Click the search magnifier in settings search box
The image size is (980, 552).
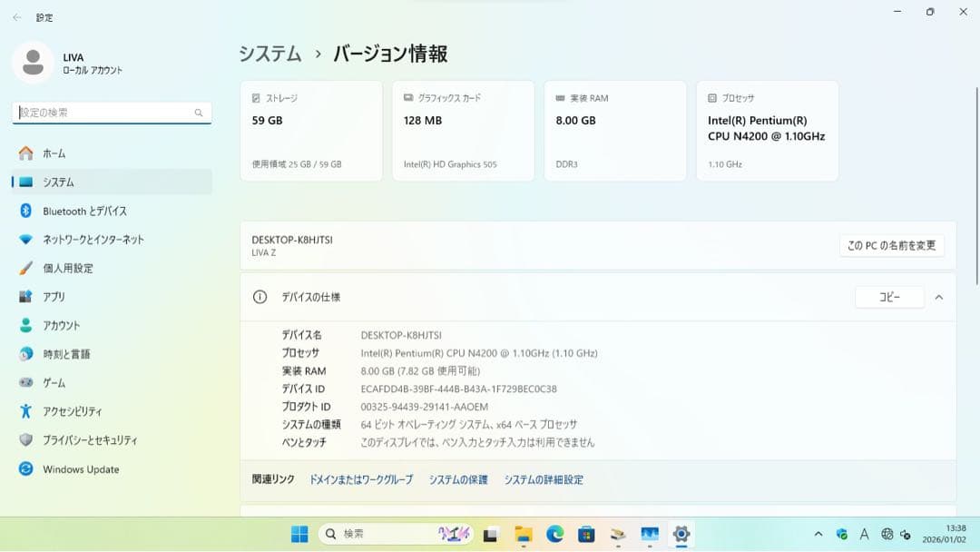[x=199, y=113]
